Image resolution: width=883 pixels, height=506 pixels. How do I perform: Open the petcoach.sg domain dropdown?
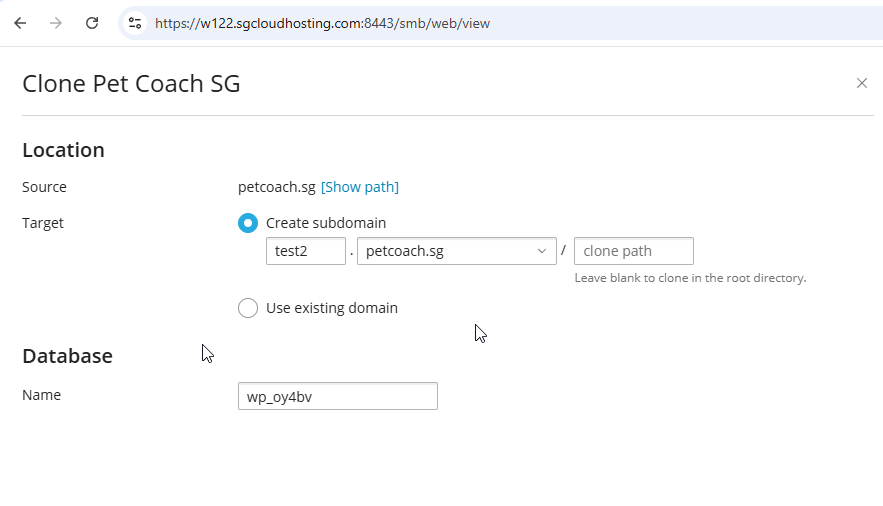457,251
